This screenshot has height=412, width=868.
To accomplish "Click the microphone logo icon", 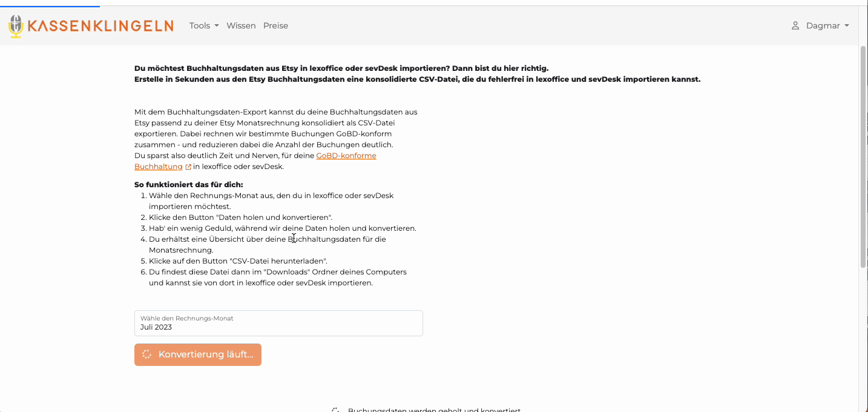I will pos(16,26).
